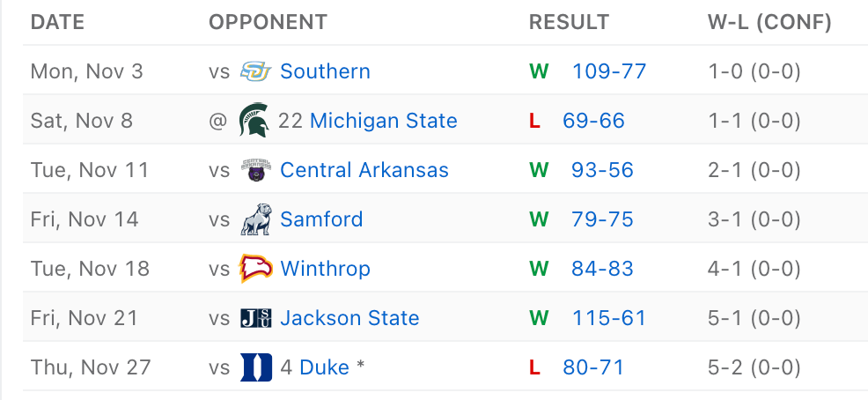Click the Samford bulldog logo
Viewport: 868px width, 400px height.
[x=255, y=219]
